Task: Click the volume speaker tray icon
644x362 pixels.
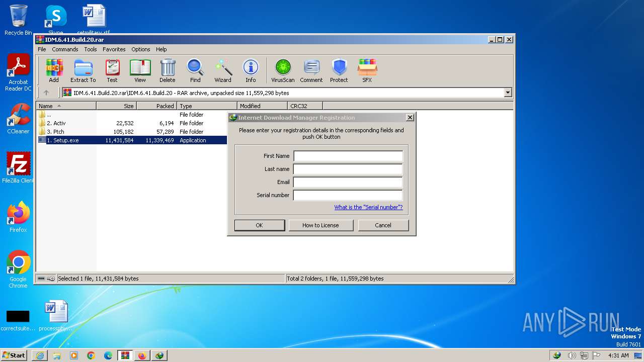Action: [572, 355]
